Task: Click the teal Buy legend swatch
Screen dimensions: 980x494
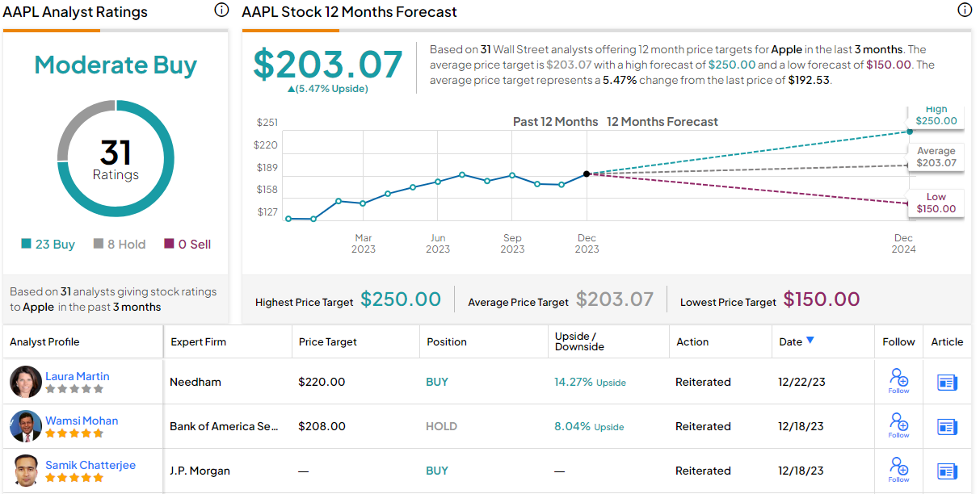Action: pyautogui.click(x=27, y=244)
